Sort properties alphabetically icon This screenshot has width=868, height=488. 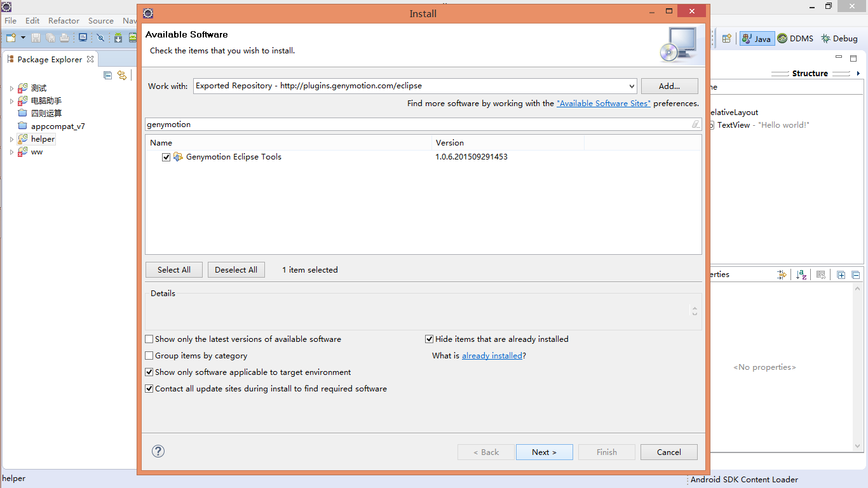click(x=801, y=274)
